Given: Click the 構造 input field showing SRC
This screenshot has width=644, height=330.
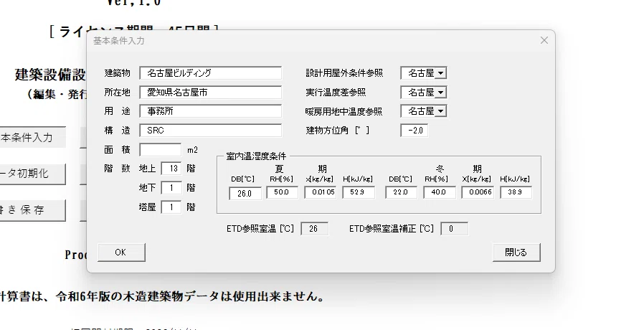Looking at the screenshot, I should coord(210,131).
